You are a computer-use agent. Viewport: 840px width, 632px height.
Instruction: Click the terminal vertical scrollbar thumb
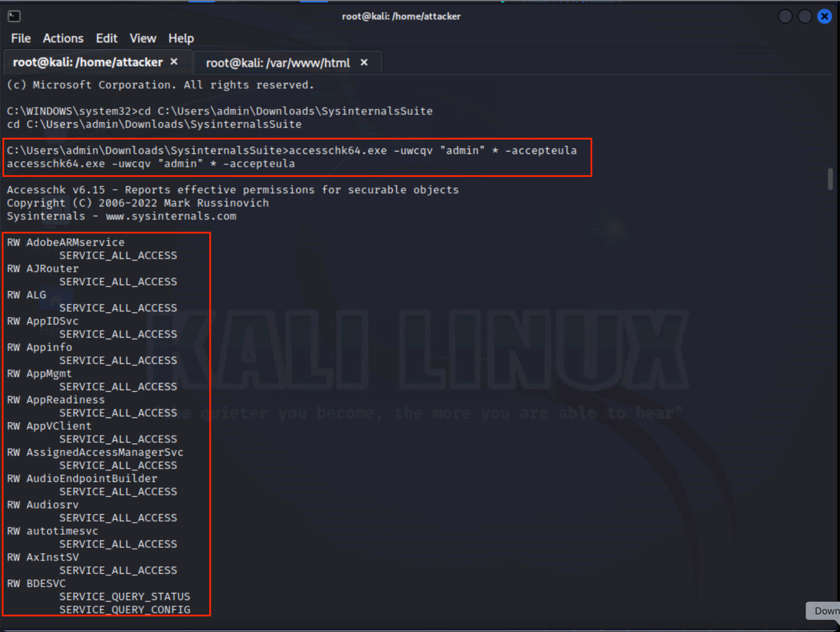(x=830, y=179)
